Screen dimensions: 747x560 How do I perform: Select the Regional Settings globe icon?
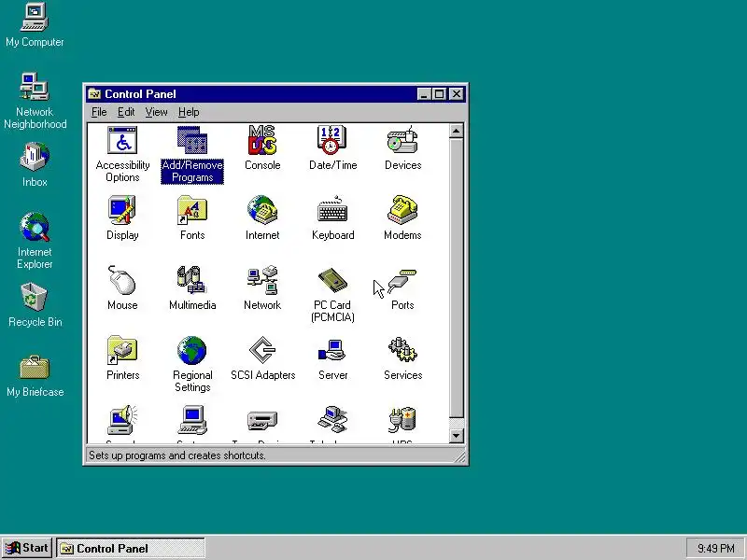point(192,350)
